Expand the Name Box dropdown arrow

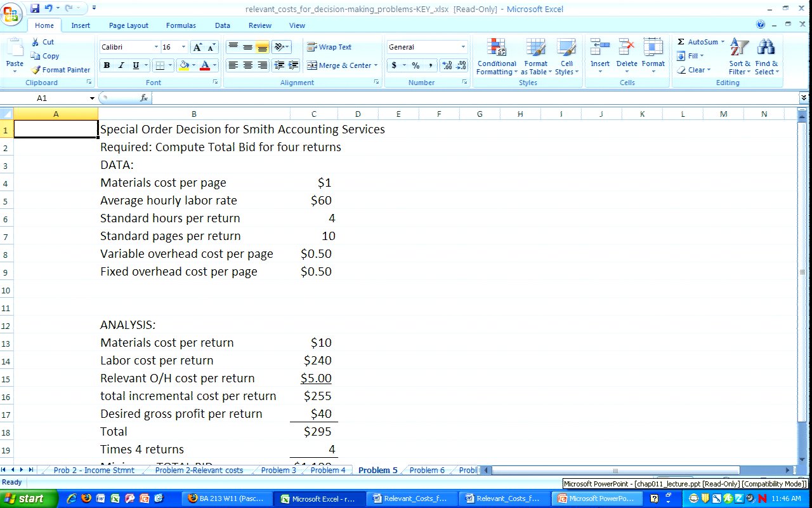92,98
